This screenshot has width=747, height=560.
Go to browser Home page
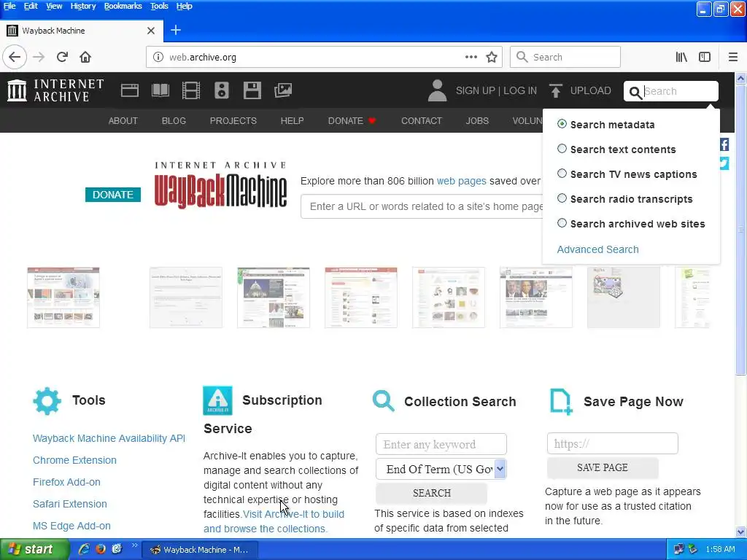(x=85, y=57)
